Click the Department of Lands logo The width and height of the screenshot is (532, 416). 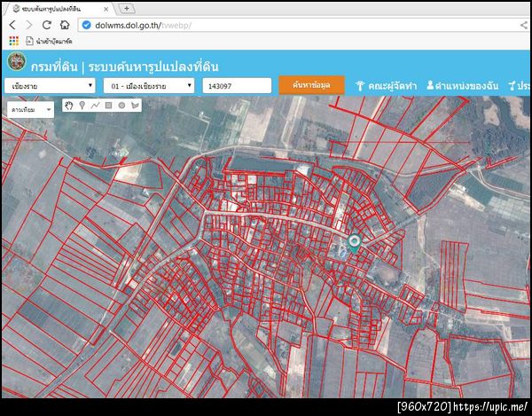point(16,61)
